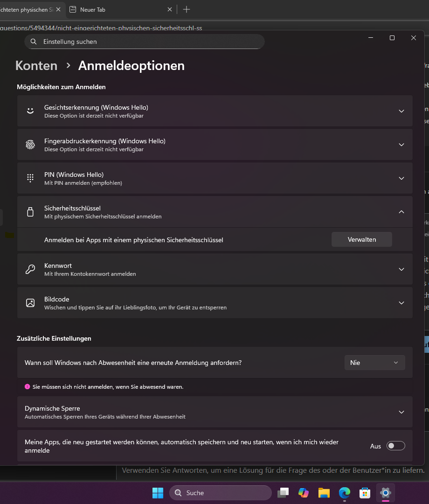This screenshot has height=504, width=429.
Task: Open a new browser tab with plus
Action: (x=186, y=10)
